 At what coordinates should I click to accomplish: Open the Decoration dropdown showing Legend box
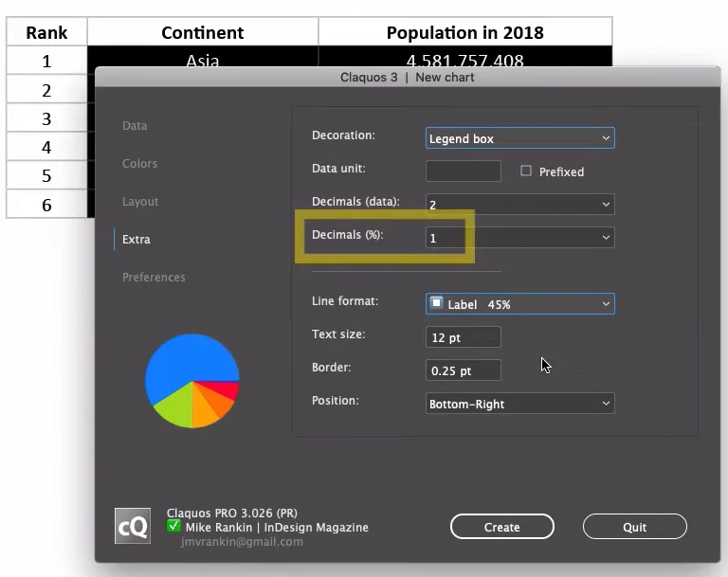520,138
